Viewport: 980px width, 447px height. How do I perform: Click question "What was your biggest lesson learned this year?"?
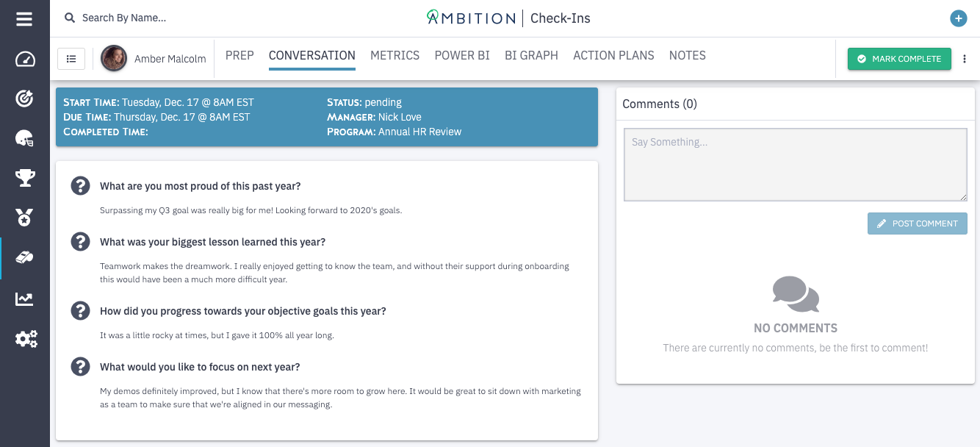(213, 242)
